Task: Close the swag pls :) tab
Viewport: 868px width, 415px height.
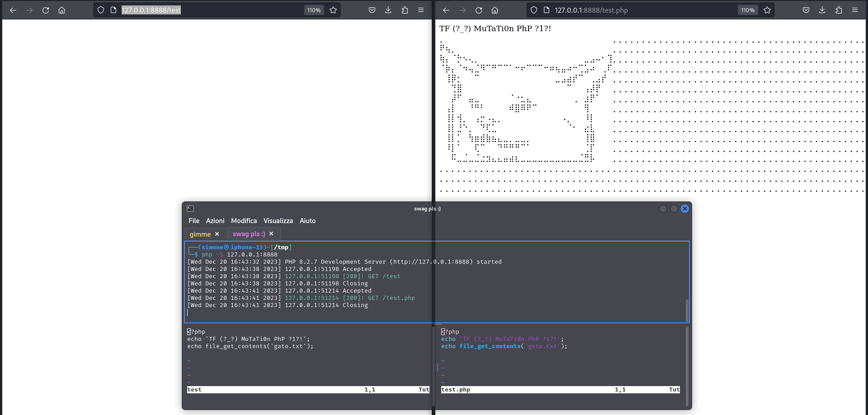Action: (x=271, y=233)
